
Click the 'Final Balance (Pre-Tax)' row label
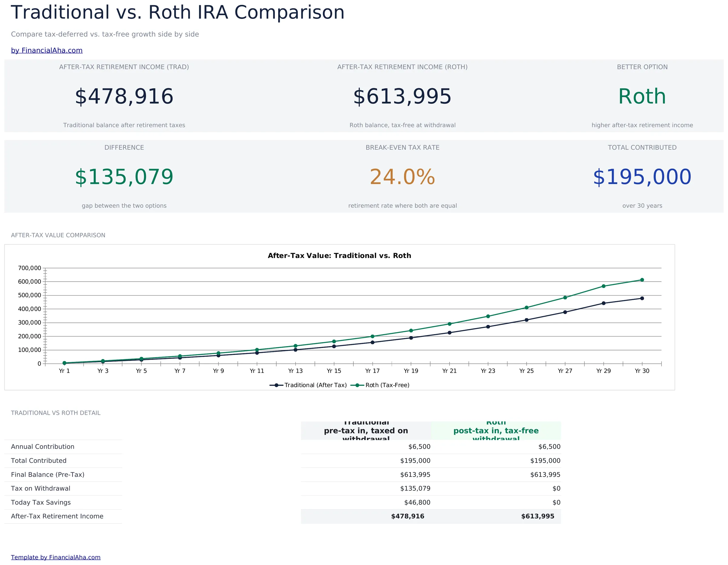point(48,475)
